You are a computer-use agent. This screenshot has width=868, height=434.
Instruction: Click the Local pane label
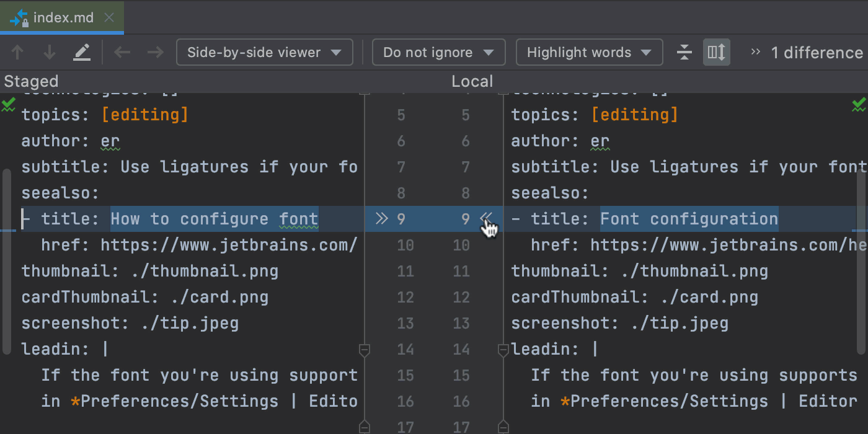[472, 81]
